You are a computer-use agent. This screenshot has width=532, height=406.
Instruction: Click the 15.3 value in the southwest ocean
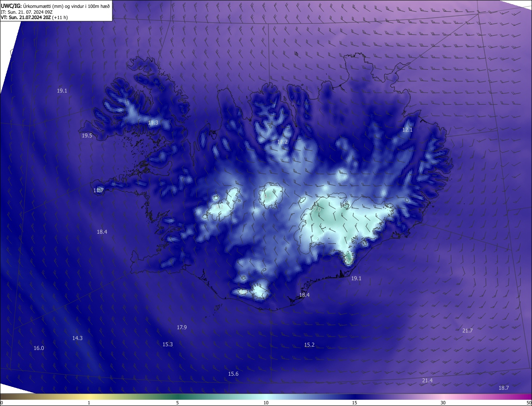click(x=167, y=344)
